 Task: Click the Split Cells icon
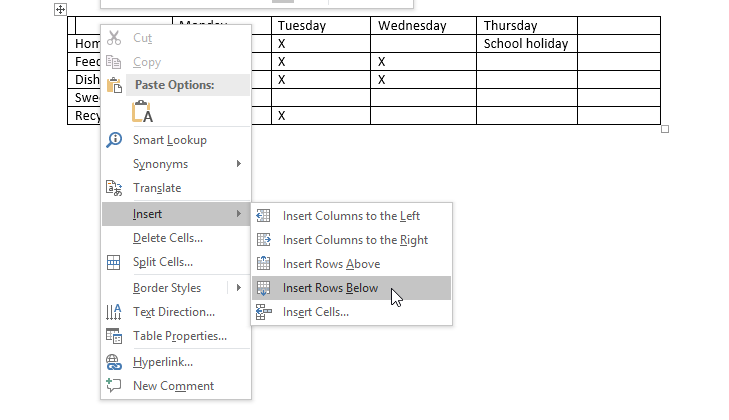click(114, 263)
